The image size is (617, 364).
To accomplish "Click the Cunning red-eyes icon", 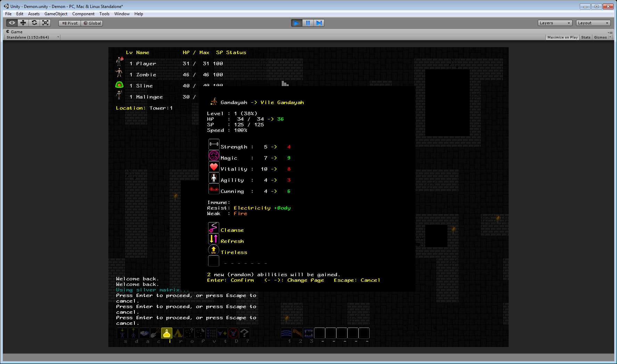I will (x=214, y=189).
